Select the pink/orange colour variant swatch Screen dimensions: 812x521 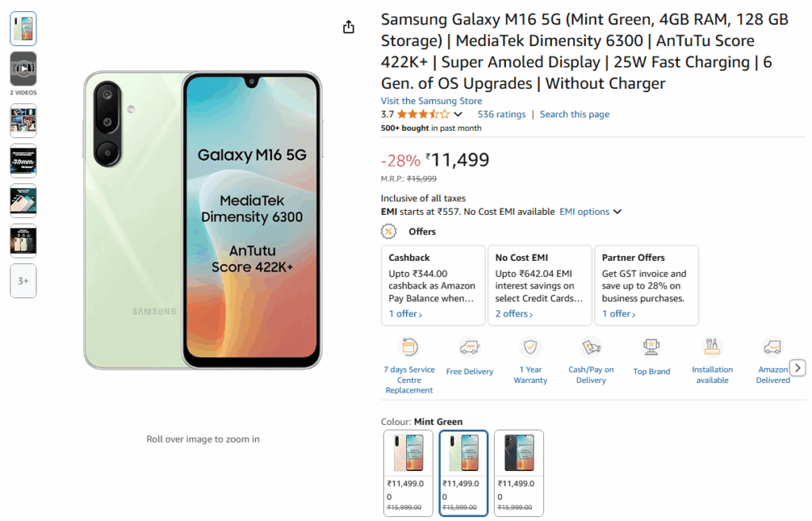[x=408, y=473]
